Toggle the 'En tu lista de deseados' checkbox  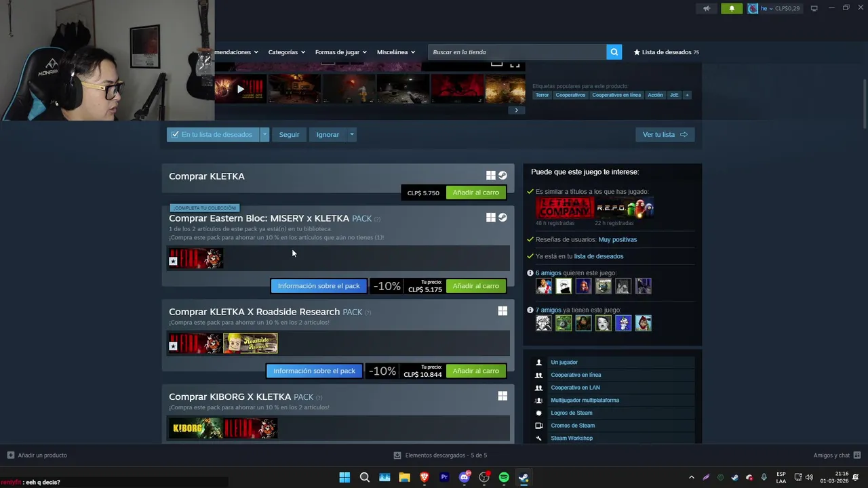175,134
